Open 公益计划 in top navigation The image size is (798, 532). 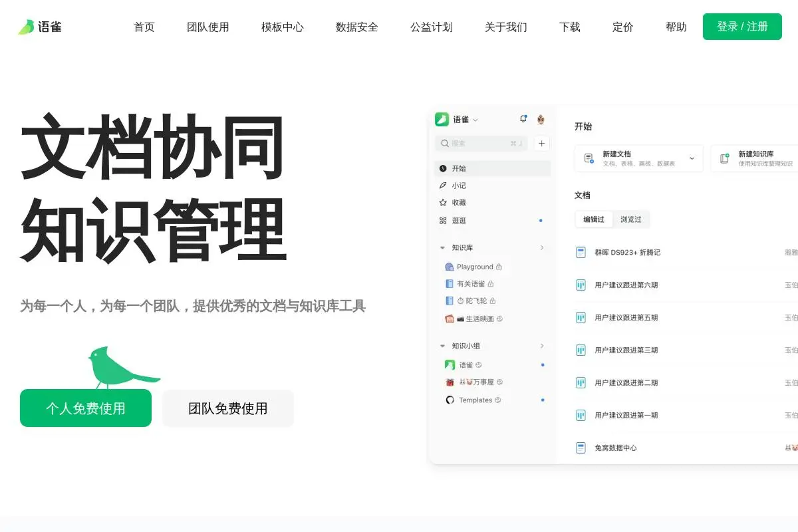[x=432, y=27]
